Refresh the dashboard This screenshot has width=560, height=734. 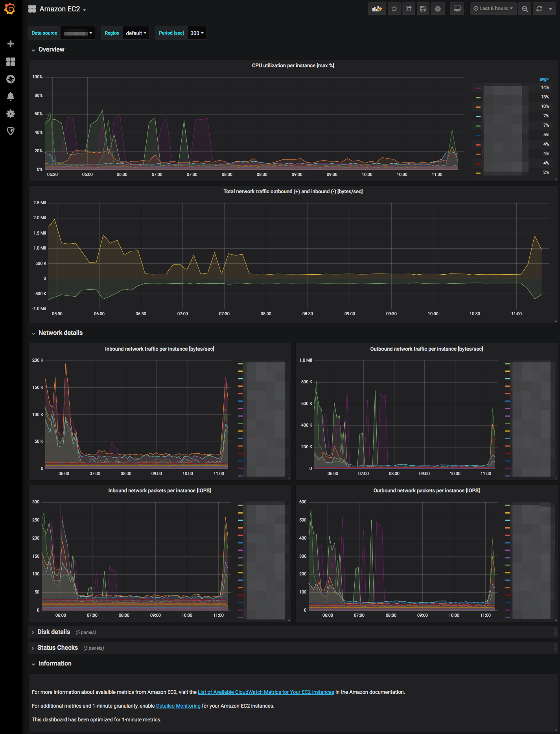point(539,9)
